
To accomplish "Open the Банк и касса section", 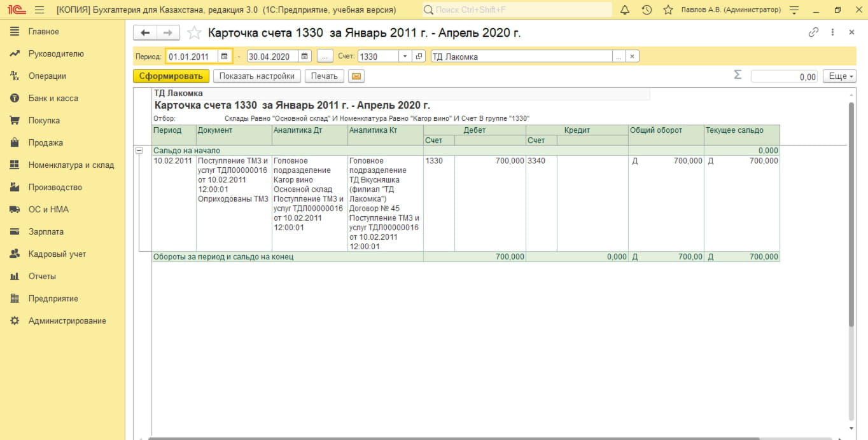I will [53, 99].
